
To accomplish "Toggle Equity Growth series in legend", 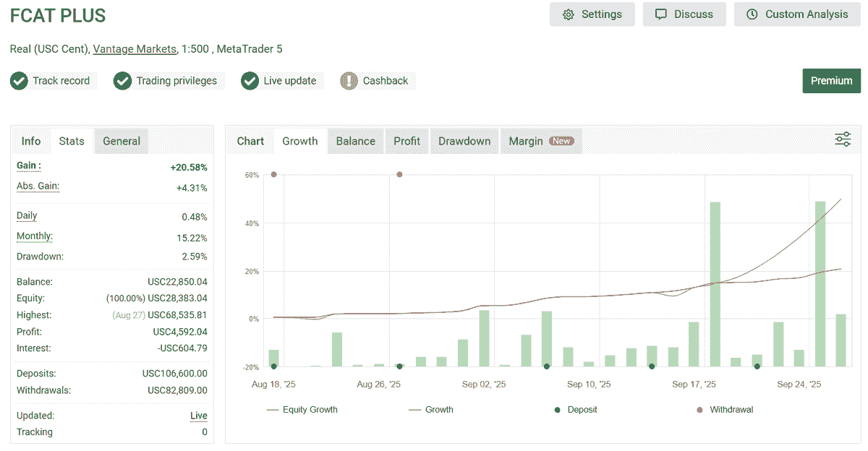I will coord(302,410).
